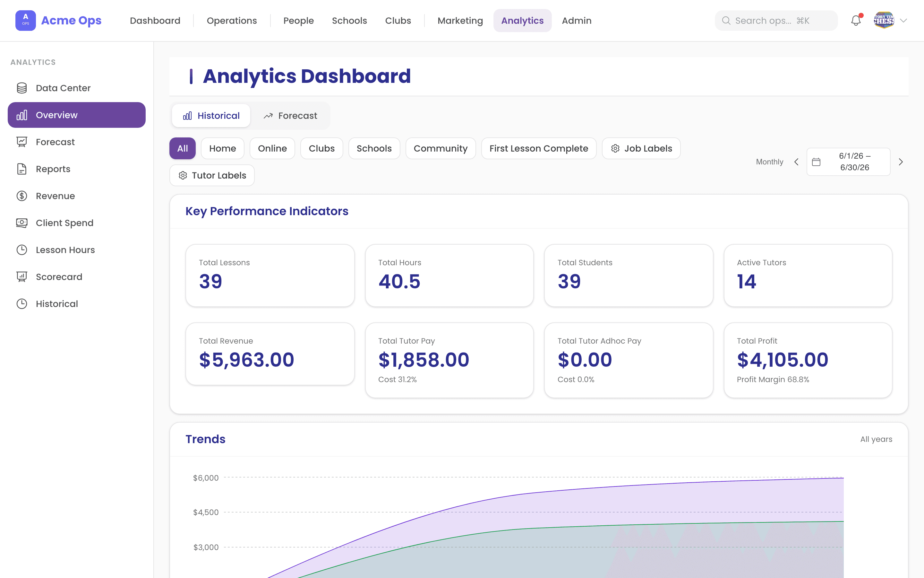
Task: Open the People nav item
Action: click(x=299, y=21)
